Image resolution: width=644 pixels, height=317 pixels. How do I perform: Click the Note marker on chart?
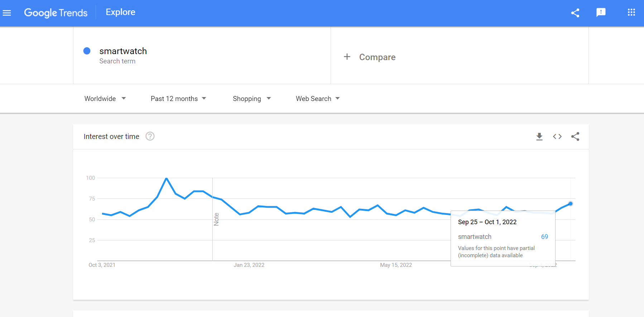[216, 219]
